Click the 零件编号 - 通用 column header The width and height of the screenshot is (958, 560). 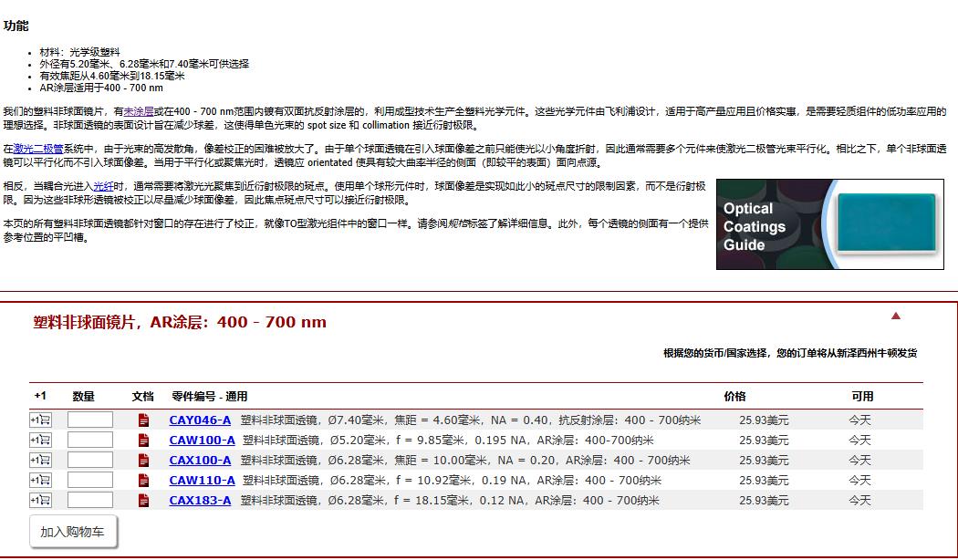[x=210, y=397]
